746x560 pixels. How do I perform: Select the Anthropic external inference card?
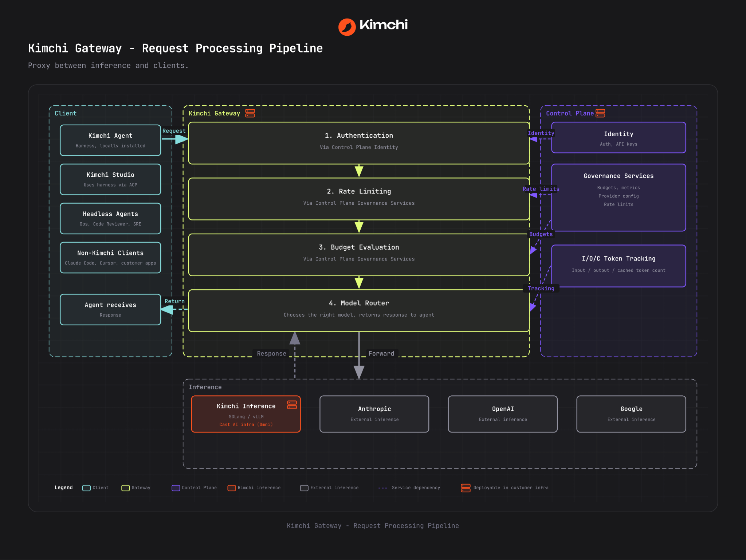[374, 414]
